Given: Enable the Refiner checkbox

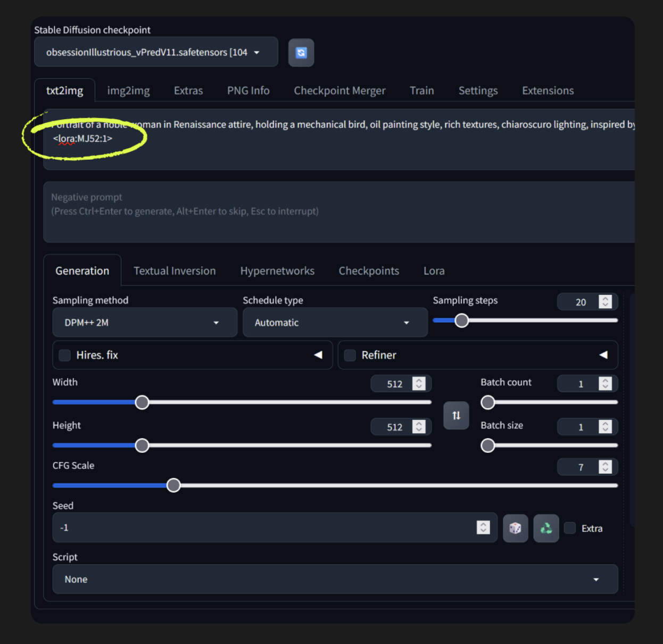Looking at the screenshot, I should point(350,356).
